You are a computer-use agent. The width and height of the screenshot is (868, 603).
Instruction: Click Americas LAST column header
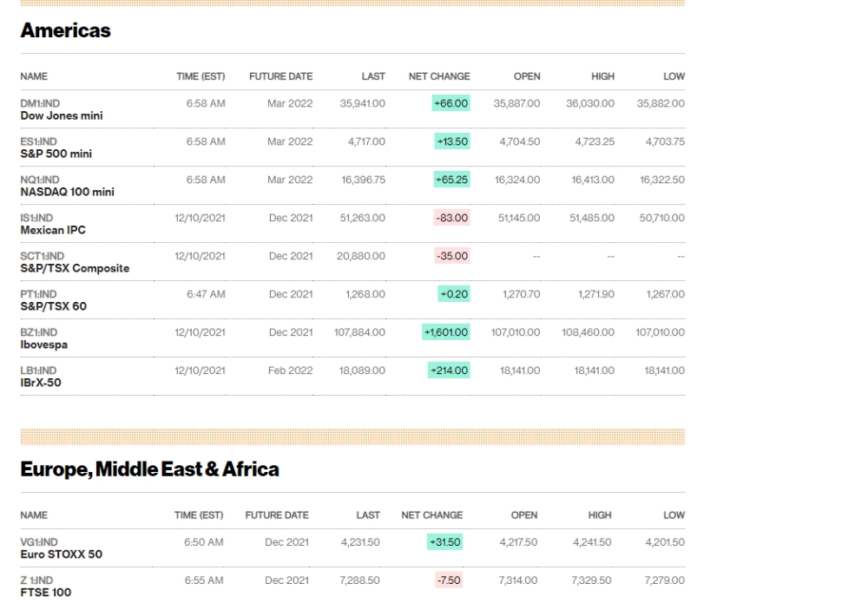point(373,76)
